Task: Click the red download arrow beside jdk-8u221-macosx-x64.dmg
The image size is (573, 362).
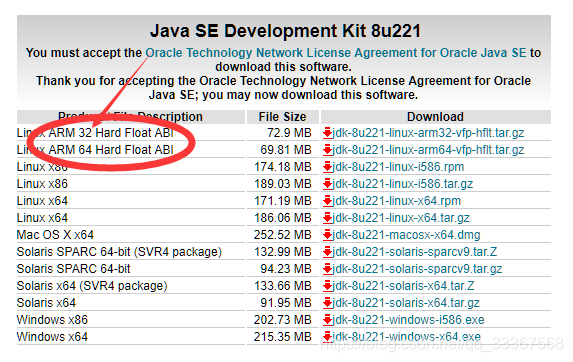Action: click(x=327, y=235)
